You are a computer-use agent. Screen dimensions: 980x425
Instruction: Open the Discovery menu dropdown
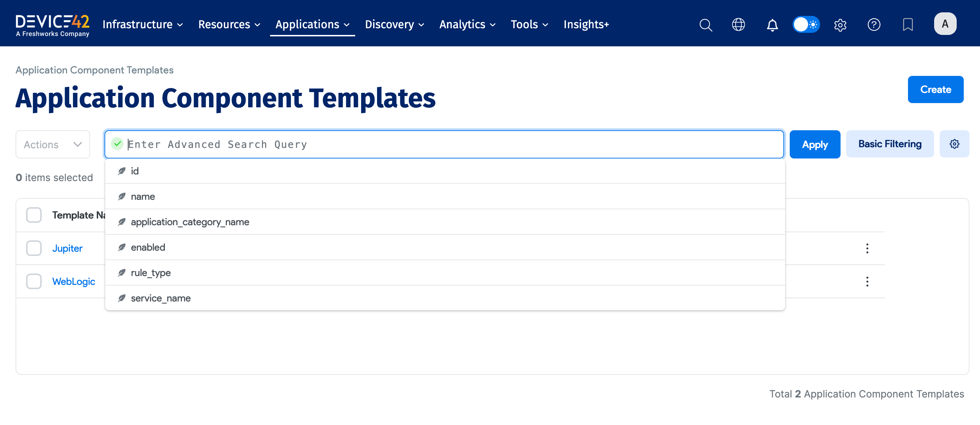(394, 24)
